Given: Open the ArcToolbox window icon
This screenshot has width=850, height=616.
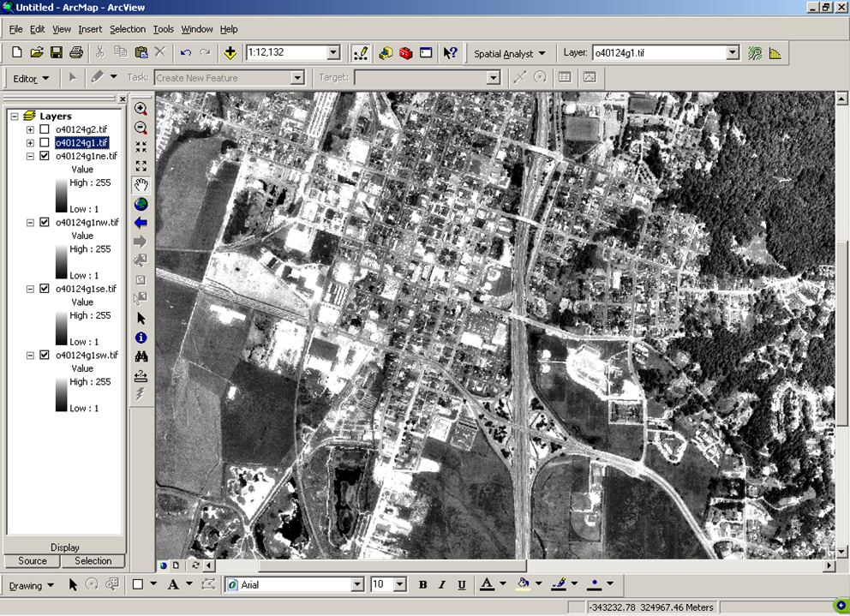Looking at the screenshot, I should click(x=405, y=53).
